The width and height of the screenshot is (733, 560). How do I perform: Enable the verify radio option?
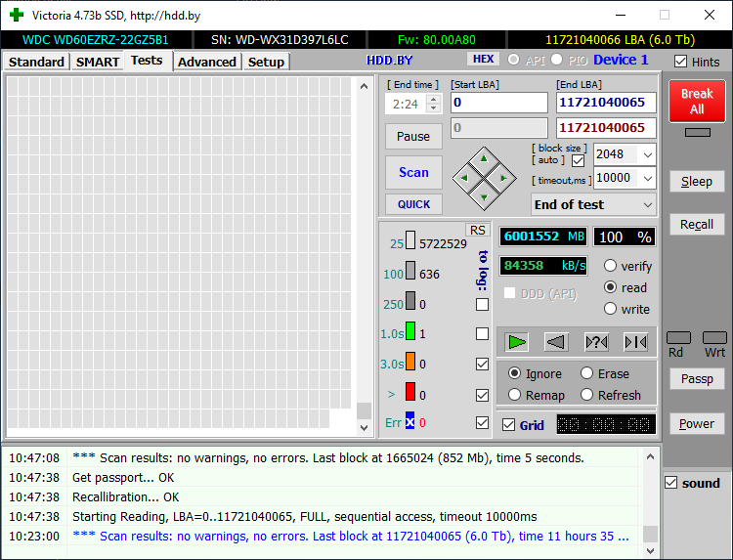pos(611,266)
